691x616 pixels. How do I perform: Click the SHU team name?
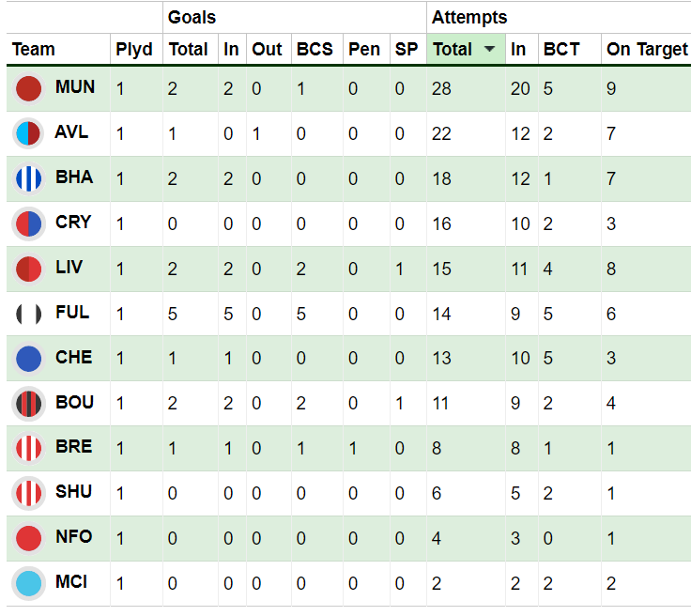pyautogui.click(x=73, y=492)
